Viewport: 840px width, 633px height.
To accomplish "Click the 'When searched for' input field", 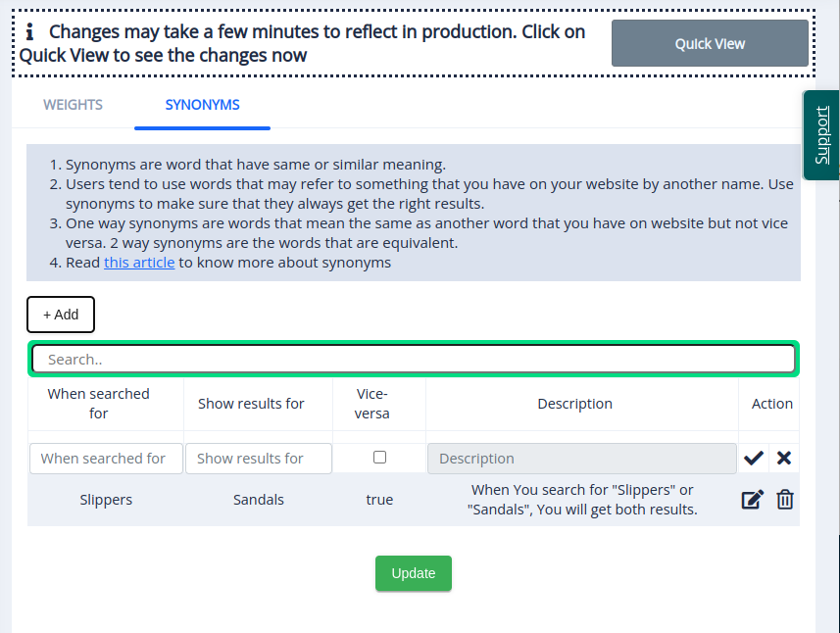I will [x=106, y=459].
